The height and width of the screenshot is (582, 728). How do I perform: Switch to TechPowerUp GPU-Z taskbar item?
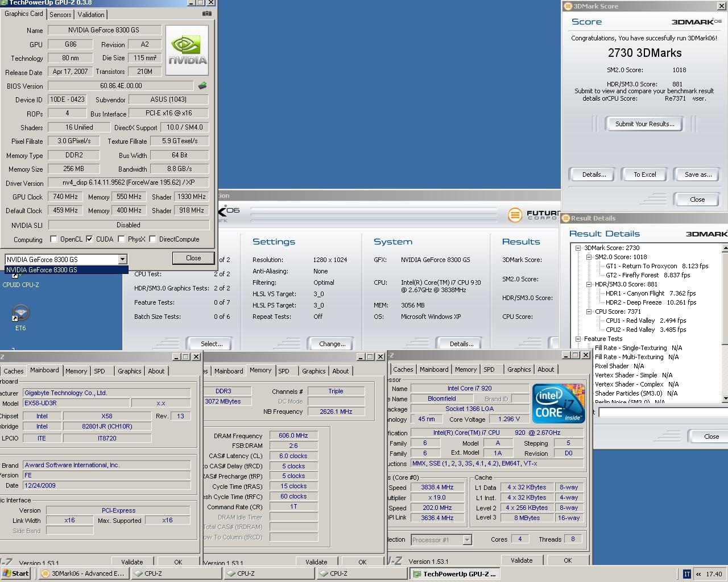coord(455,574)
